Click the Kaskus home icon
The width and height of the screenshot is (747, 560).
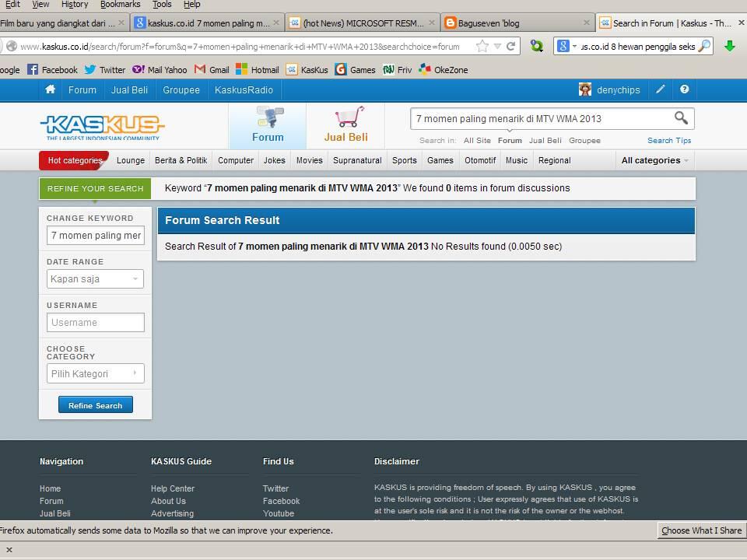point(50,89)
